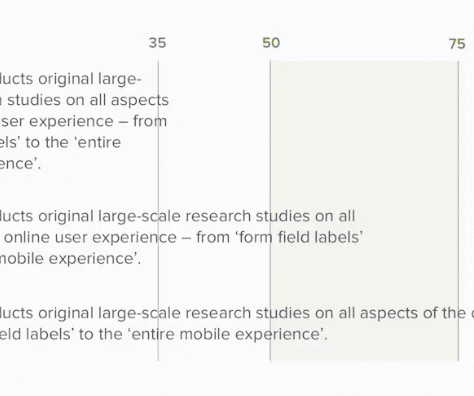This screenshot has height=396, width=474.
Task: Click the "mobile experience'." line in the second paragraph
Action: (x=70, y=259)
